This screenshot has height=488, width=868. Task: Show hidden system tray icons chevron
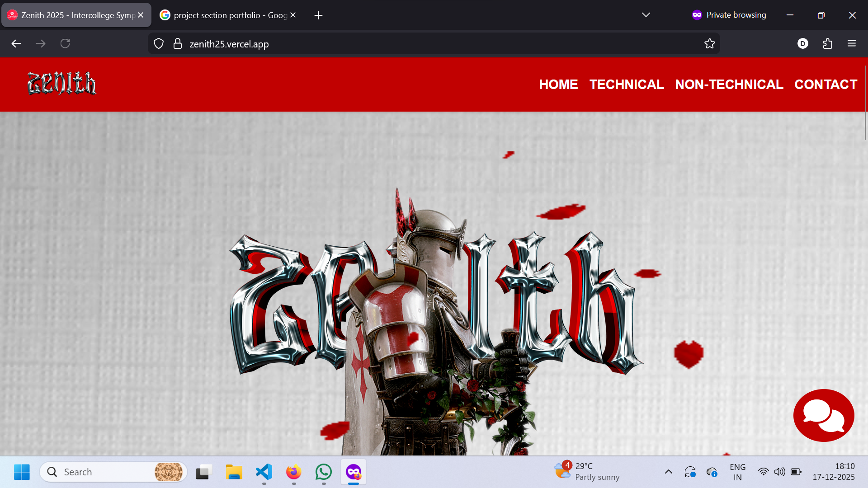(x=668, y=472)
